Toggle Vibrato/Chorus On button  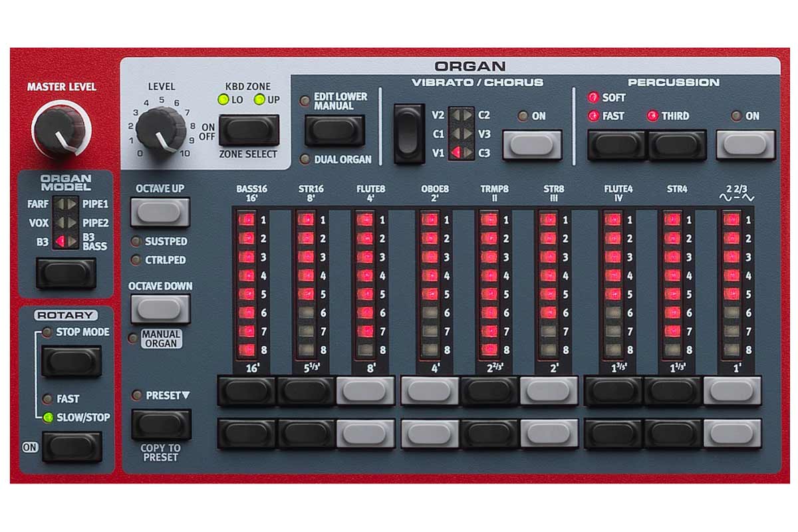[532, 145]
